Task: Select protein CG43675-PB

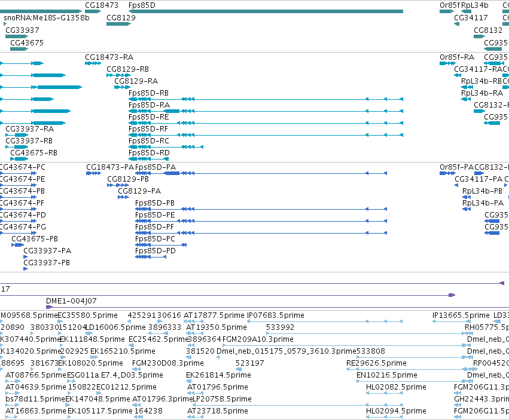Action: (35, 239)
